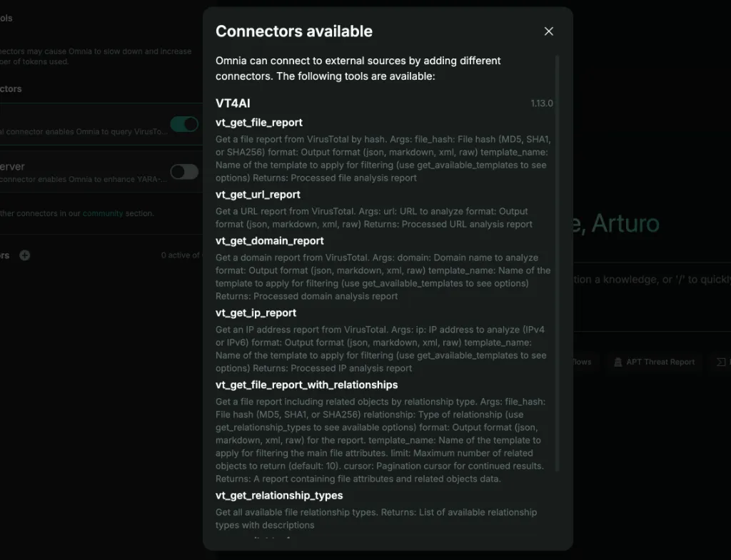Click the 1.13.0 version label
This screenshot has height=560, width=731.
542,103
